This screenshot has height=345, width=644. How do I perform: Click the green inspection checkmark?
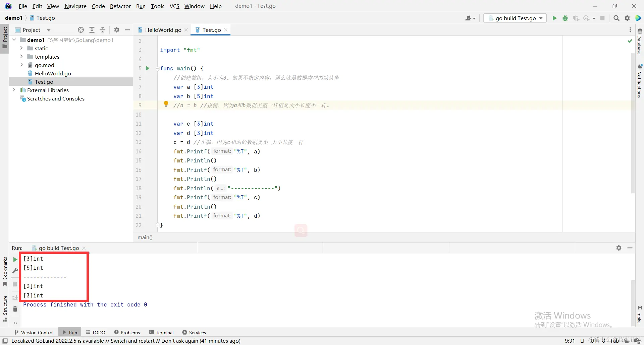pos(630,41)
